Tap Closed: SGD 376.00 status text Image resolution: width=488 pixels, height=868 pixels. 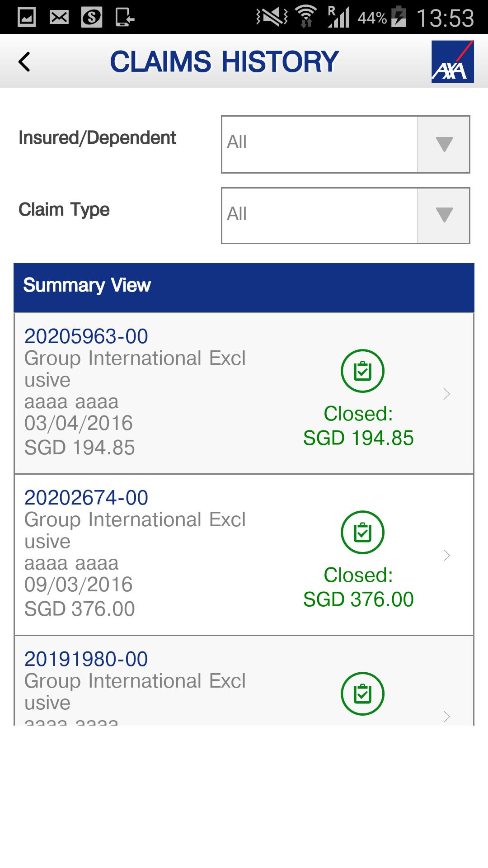(358, 587)
